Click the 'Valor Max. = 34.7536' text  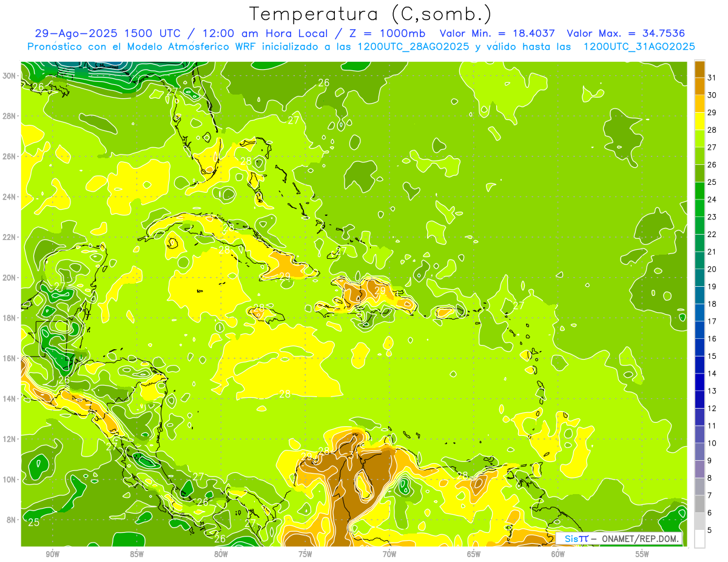(x=626, y=33)
